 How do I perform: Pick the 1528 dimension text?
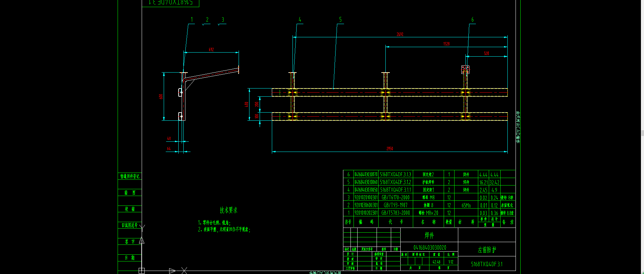point(446,44)
